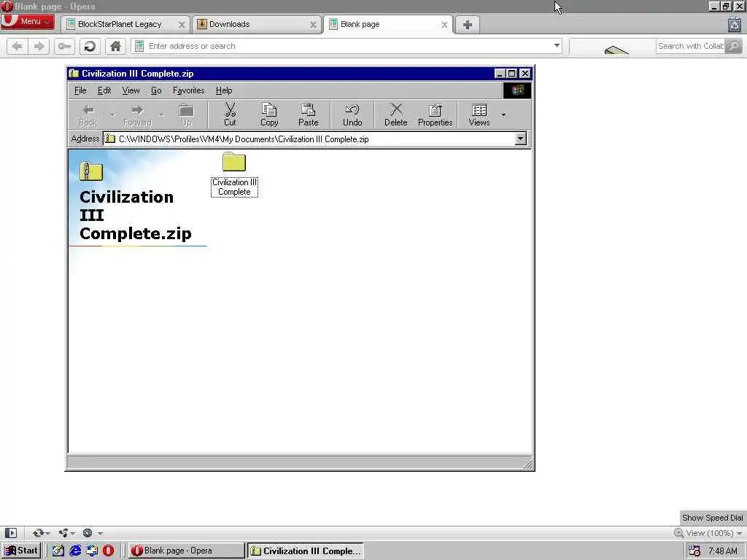The height and width of the screenshot is (560, 747).
Task: Open the Favorites menu
Action: (x=188, y=90)
